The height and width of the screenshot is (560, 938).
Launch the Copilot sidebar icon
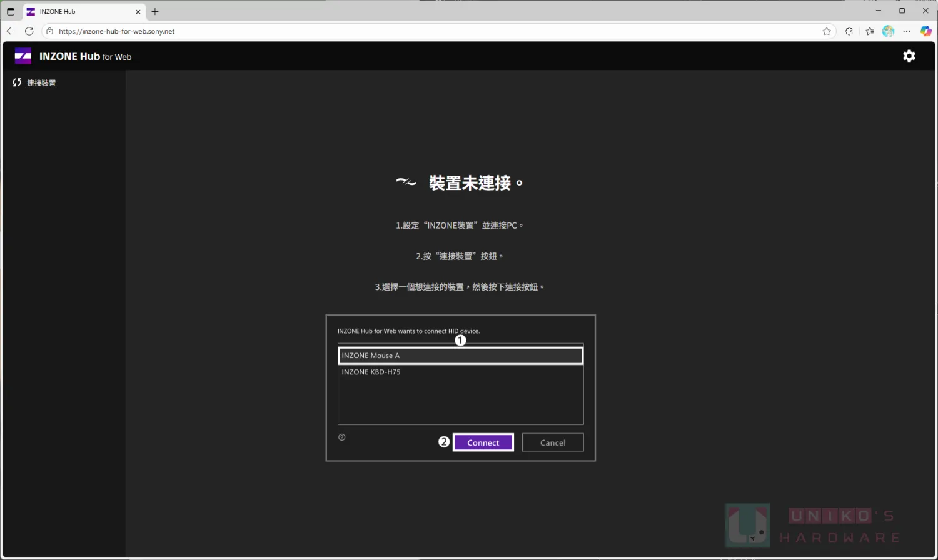point(926,31)
